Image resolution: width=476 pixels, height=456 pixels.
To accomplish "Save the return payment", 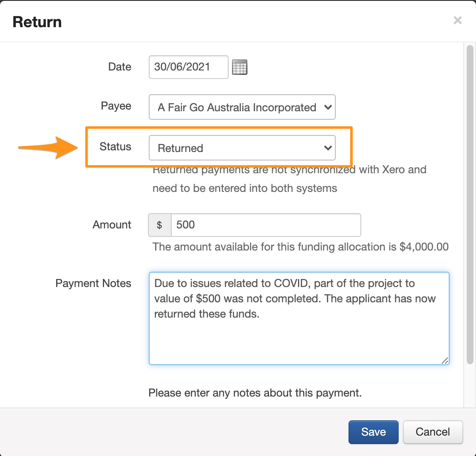I will pos(373,432).
